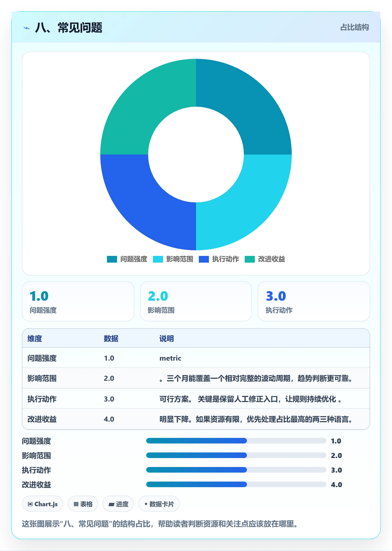The image size is (392, 551).
Task: Click the description starting 可行方案
Action: (250, 399)
